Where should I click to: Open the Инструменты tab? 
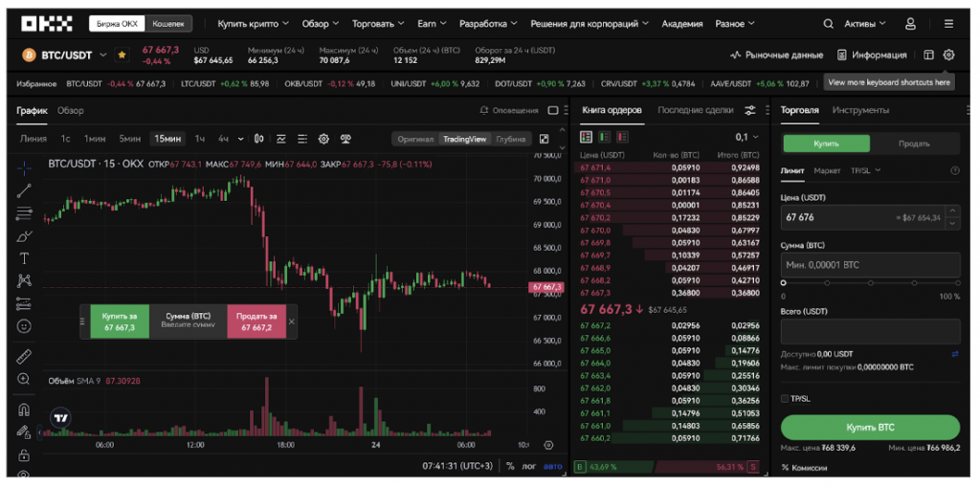pos(860,110)
